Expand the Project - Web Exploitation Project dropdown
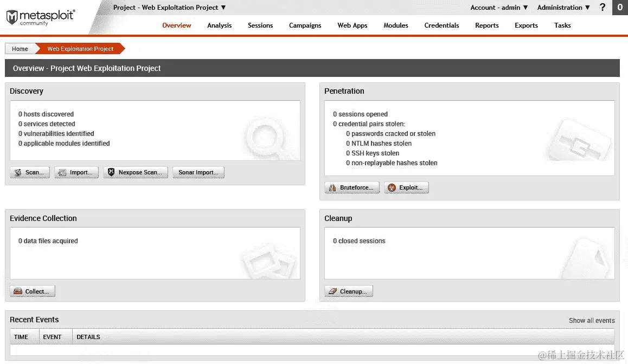The image size is (628, 364). (169, 8)
